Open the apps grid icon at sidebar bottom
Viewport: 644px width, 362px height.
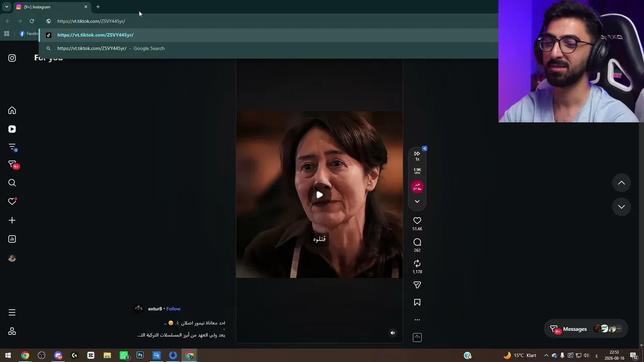point(12,331)
